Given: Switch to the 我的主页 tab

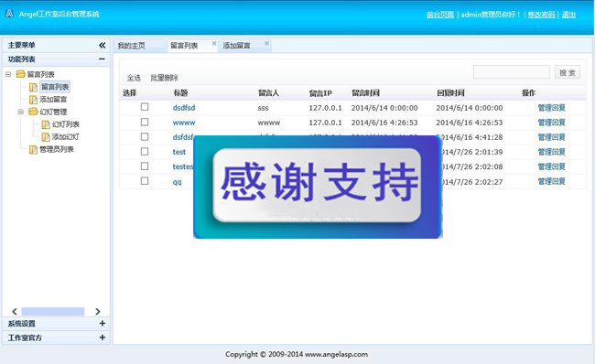Looking at the screenshot, I should pyautogui.click(x=131, y=46).
